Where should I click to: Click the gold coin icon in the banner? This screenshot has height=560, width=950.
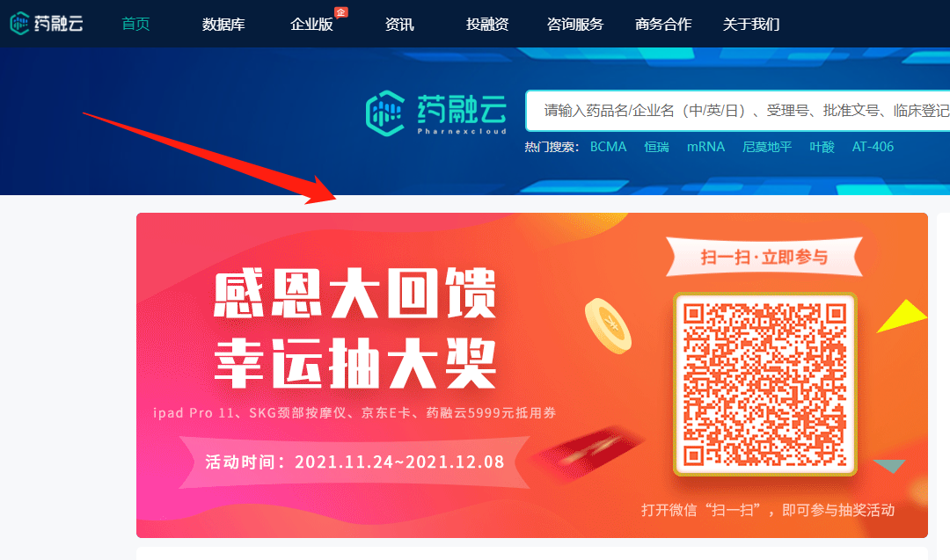click(x=608, y=325)
